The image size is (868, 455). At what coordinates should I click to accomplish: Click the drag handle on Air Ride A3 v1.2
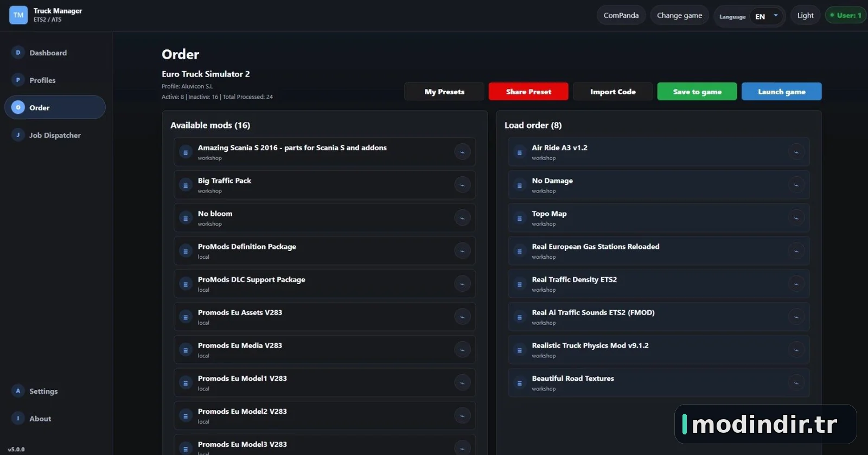pos(520,152)
